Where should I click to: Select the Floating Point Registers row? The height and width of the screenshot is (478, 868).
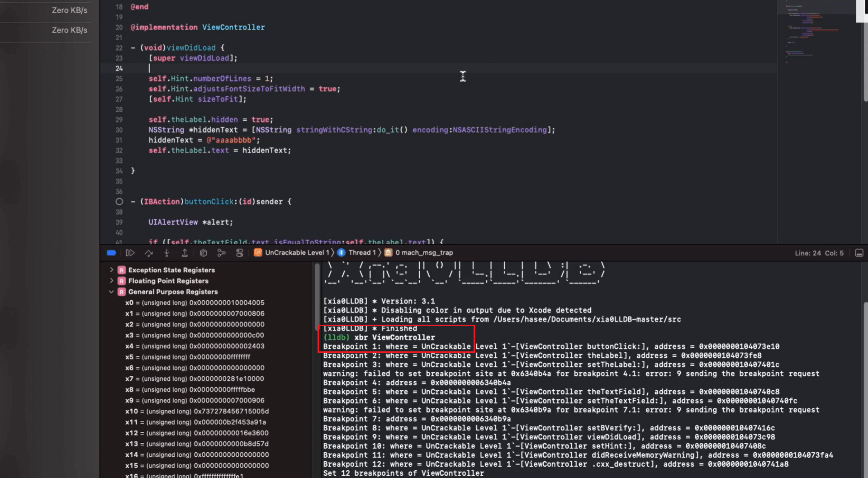click(x=168, y=281)
